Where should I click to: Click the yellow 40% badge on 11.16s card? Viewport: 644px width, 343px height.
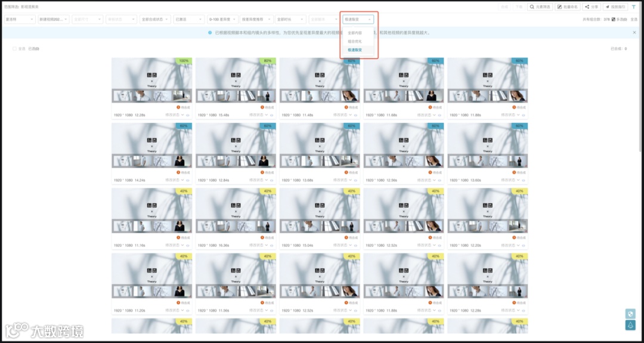pyautogui.click(x=184, y=191)
